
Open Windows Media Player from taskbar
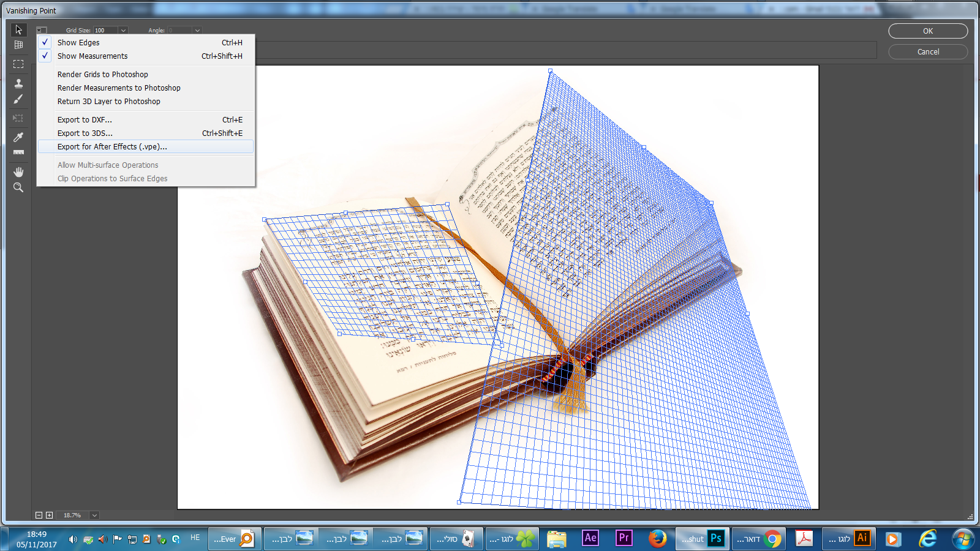click(893, 539)
